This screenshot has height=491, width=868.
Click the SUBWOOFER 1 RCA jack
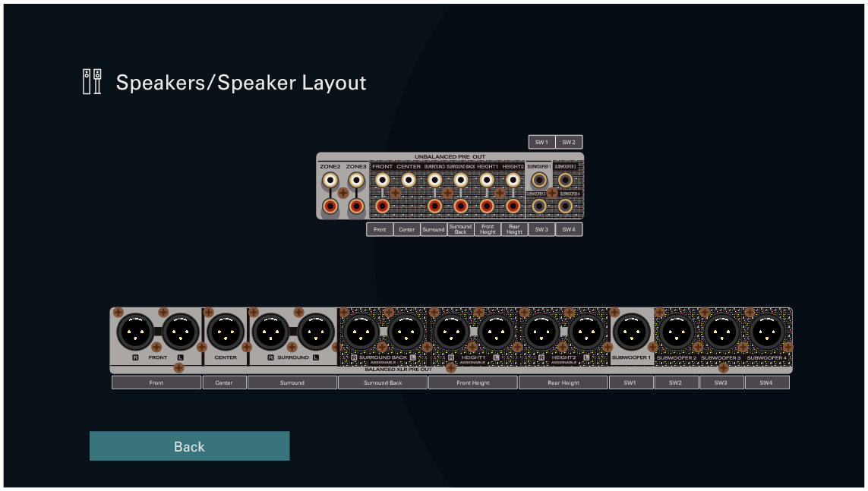pos(539,180)
